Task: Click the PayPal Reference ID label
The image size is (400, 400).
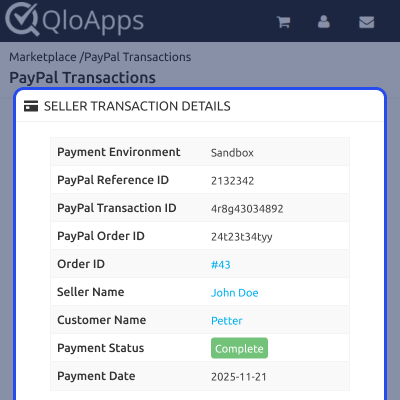Action: tap(113, 180)
